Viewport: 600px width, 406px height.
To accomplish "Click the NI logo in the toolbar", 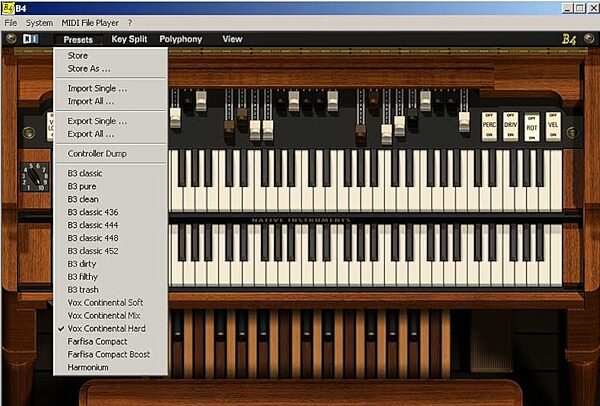I will coord(30,39).
